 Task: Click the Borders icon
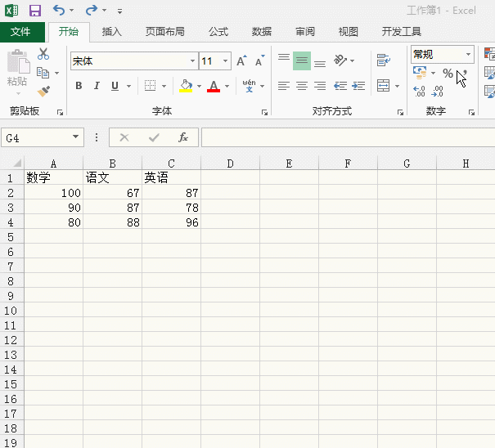pos(150,86)
